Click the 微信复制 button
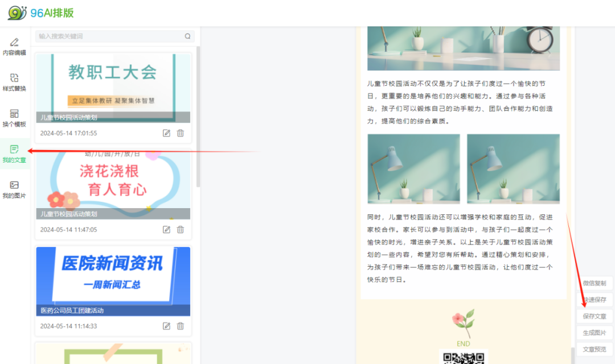This screenshot has height=364, width=615. [594, 283]
